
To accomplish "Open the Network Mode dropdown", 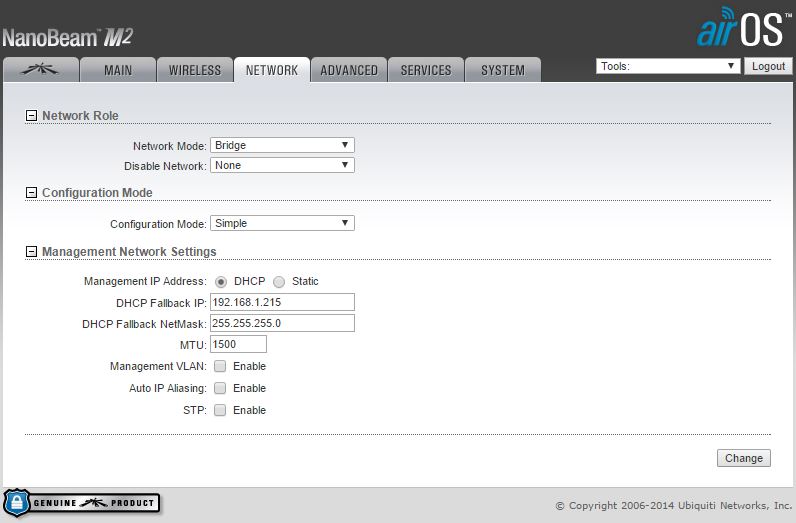I will tap(282, 145).
